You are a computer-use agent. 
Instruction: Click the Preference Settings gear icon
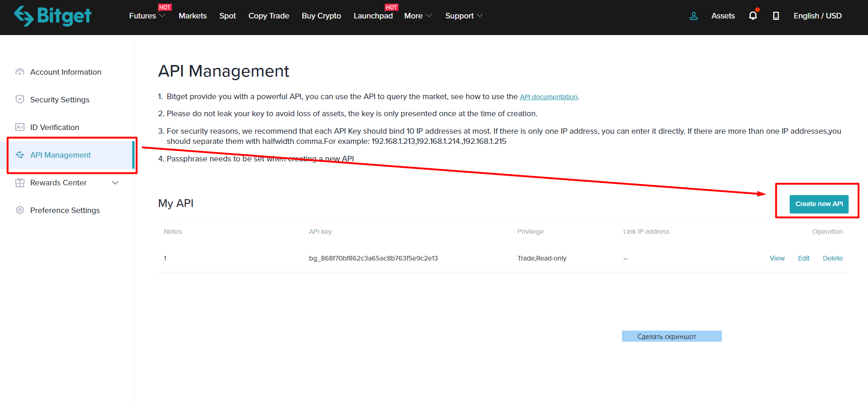(20, 210)
